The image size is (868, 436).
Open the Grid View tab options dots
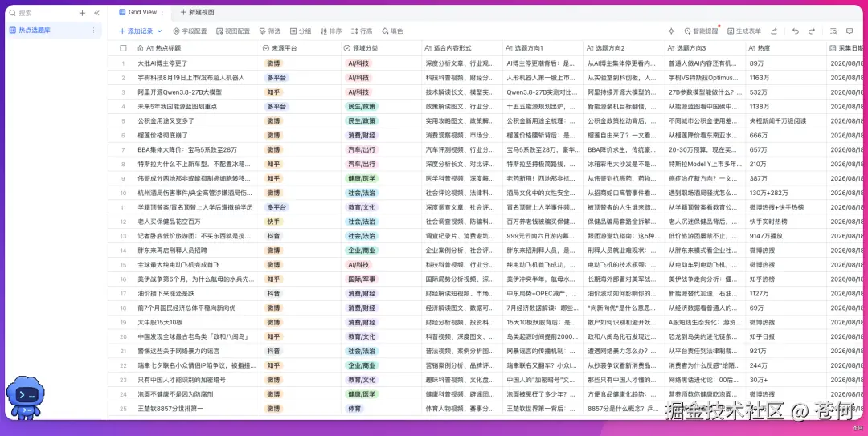point(162,12)
